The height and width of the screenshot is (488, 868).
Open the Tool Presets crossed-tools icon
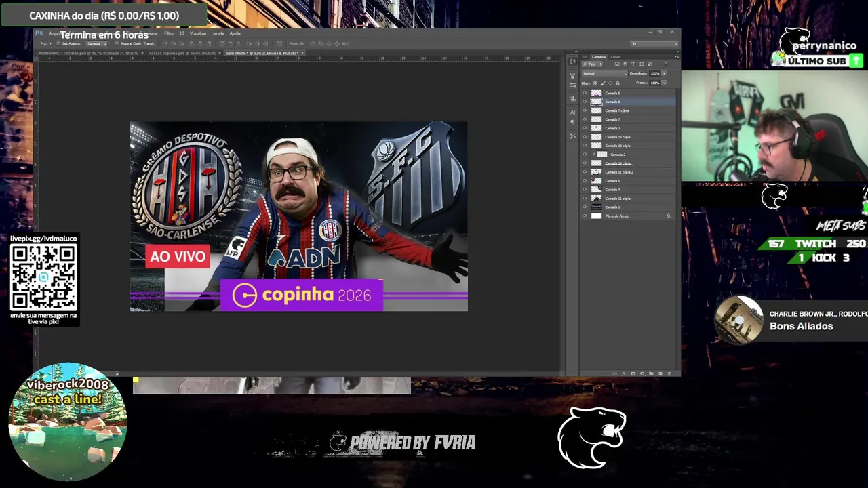pyautogui.click(x=573, y=136)
